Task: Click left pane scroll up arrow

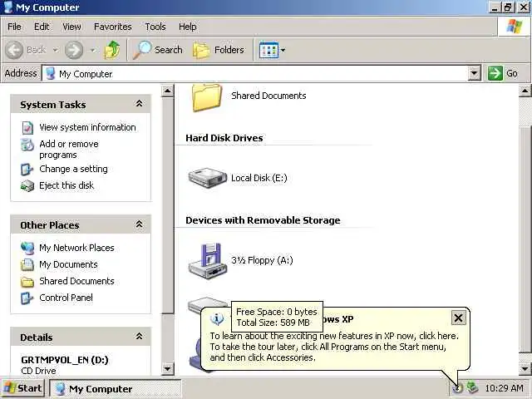Action: point(167,91)
